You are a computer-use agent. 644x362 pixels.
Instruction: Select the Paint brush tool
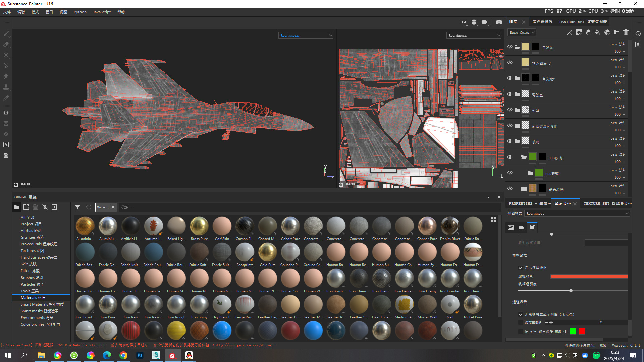6,34
